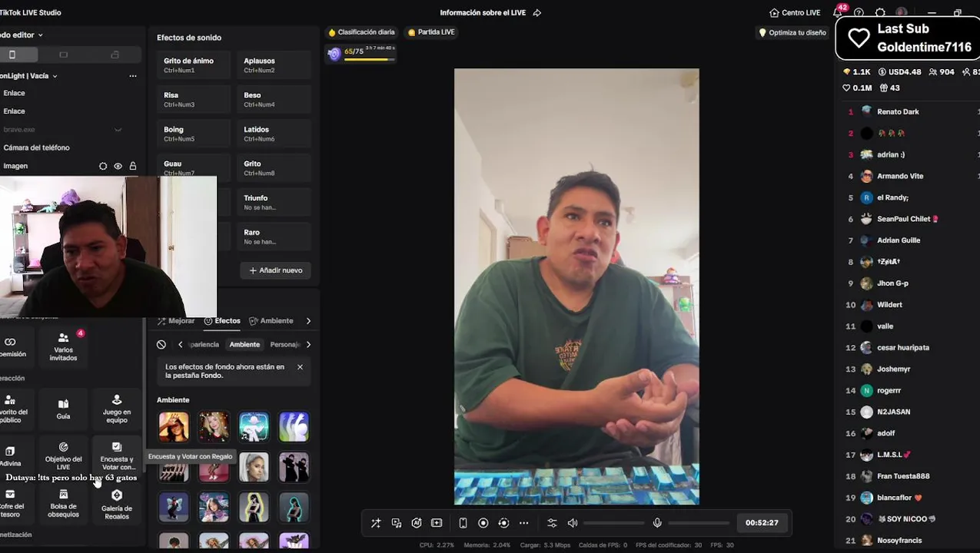Play the 'Grito de ánimo' sound effect
Screen dimensions: 980x553
tap(193, 65)
